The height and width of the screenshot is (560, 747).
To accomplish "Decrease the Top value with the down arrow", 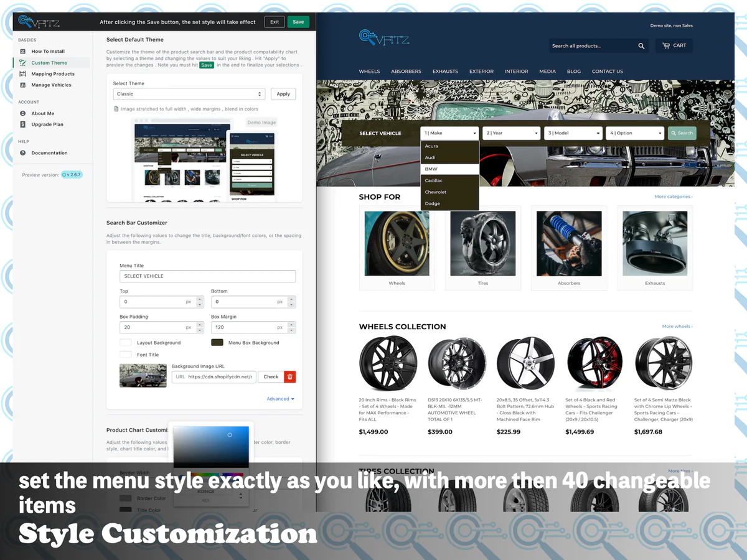I will pyautogui.click(x=200, y=305).
